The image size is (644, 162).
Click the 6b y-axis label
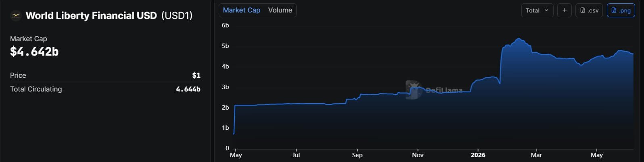225,25
